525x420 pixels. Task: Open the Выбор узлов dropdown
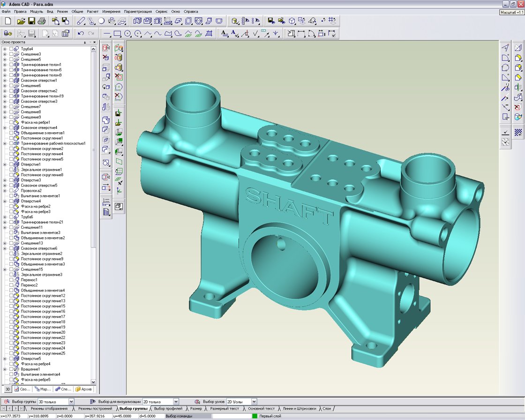click(x=254, y=402)
